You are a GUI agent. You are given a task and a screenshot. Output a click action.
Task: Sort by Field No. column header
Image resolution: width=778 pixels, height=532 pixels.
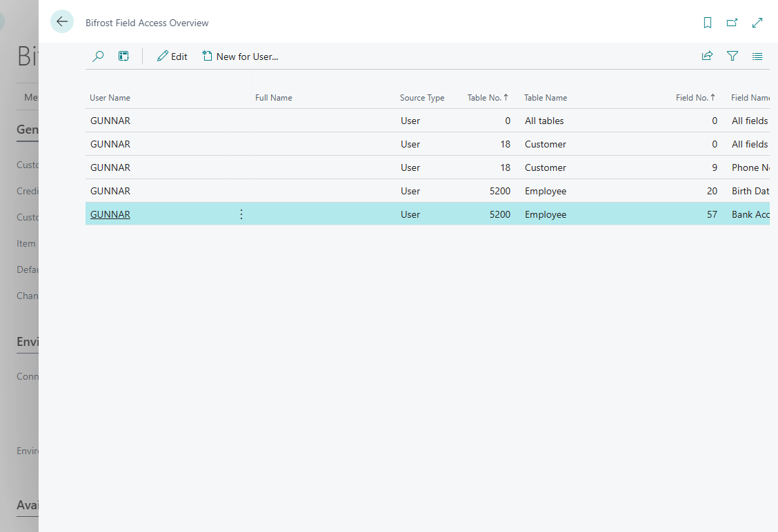[695, 98]
